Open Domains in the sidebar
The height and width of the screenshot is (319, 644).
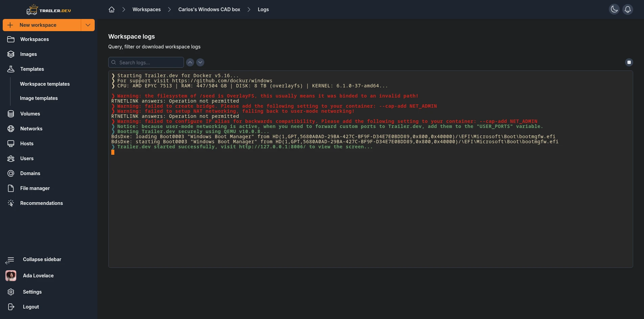30,173
